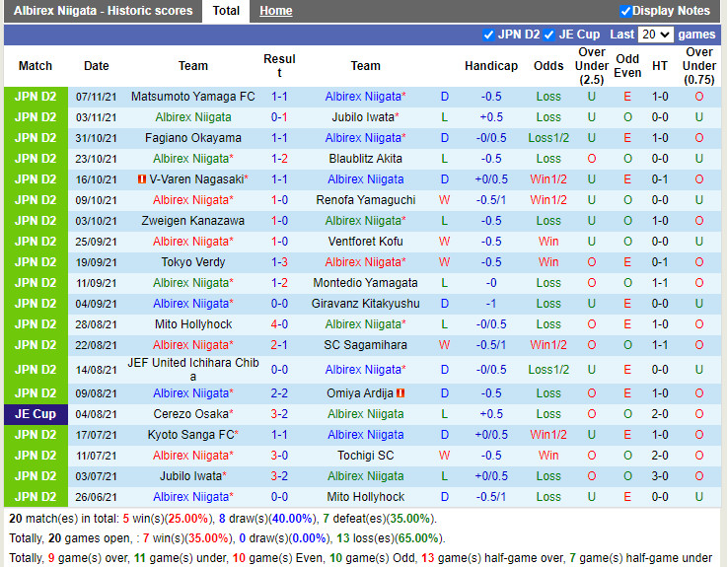
Task: Open Tokyo Verdy team link
Action: (193, 262)
